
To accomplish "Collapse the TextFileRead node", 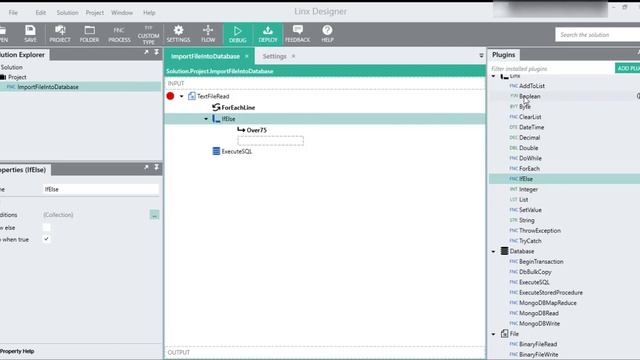I will (182, 96).
